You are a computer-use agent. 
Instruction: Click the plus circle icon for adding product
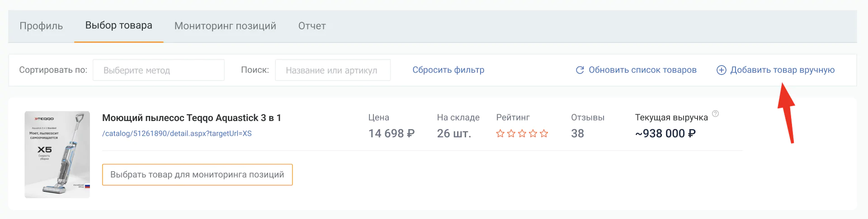click(722, 70)
